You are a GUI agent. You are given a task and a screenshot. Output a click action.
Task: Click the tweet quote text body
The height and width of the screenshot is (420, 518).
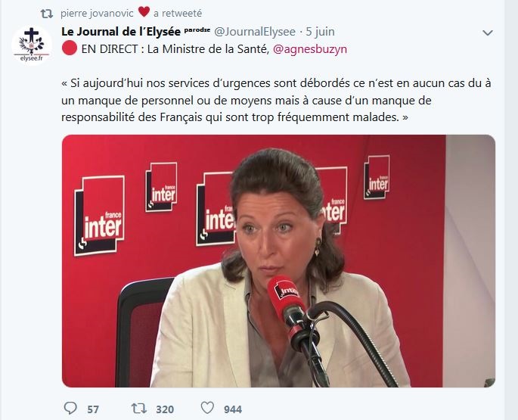276,100
